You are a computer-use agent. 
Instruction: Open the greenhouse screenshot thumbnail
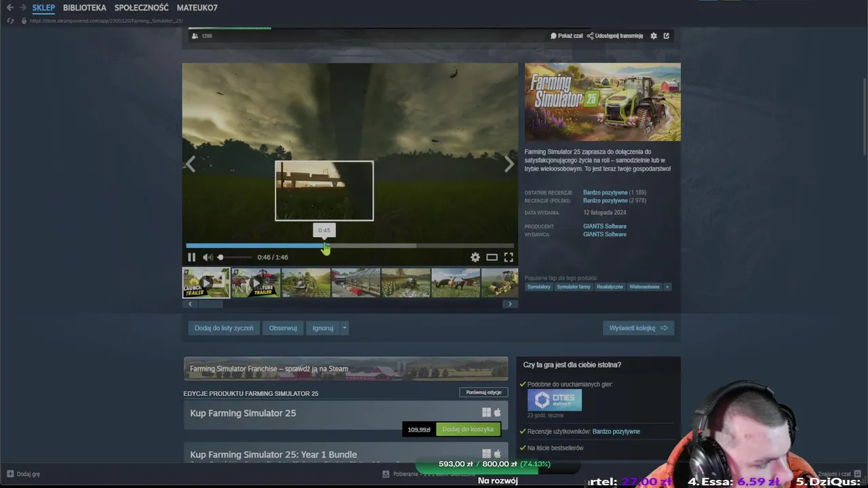click(x=355, y=283)
